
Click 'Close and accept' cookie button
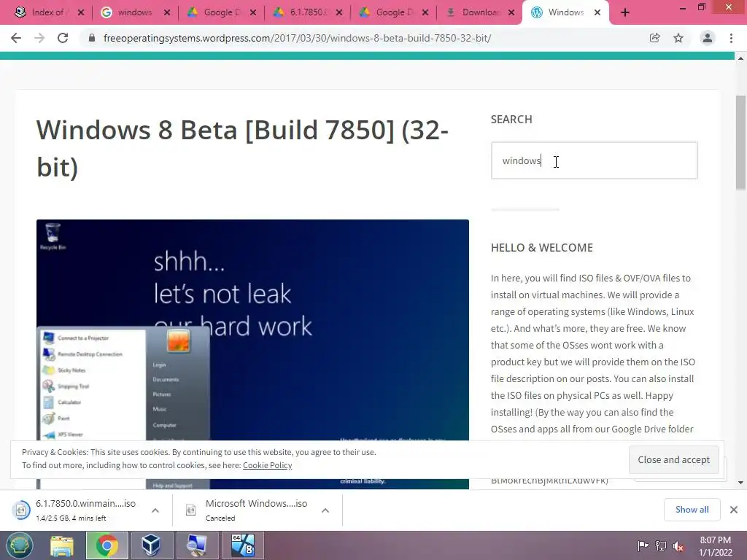point(673,459)
